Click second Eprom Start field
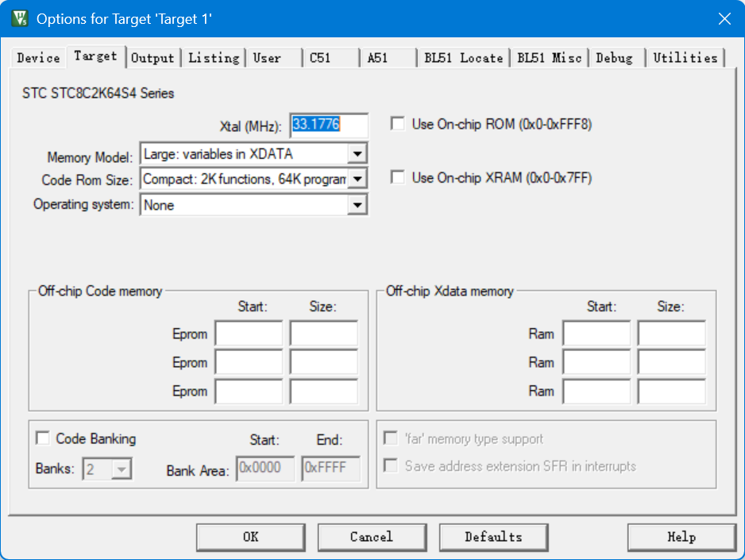Image resolution: width=745 pixels, height=560 pixels. pyautogui.click(x=249, y=362)
